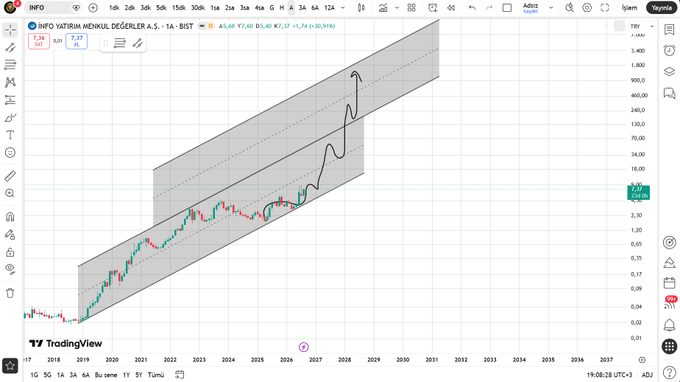Open the alerts clock panel
This screenshot has width=680, height=382.
point(669,50)
